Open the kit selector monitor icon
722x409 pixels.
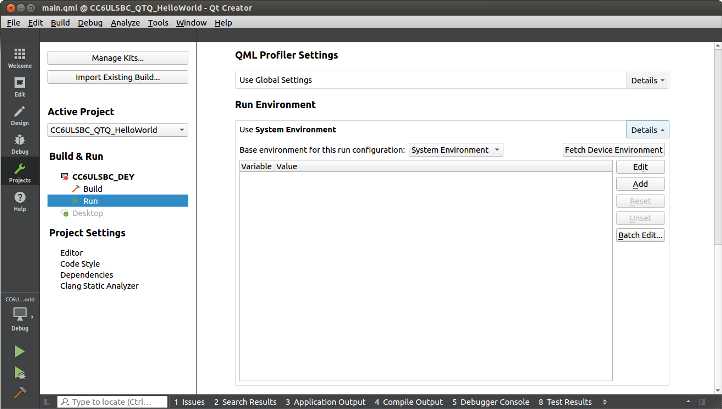point(20,316)
